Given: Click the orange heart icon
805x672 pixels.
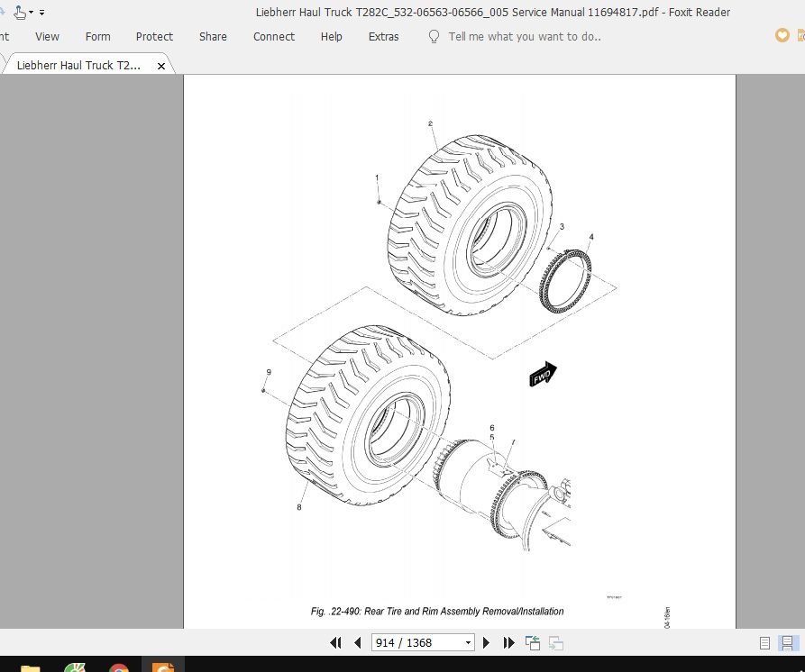Looking at the screenshot, I should pyautogui.click(x=782, y=35).
